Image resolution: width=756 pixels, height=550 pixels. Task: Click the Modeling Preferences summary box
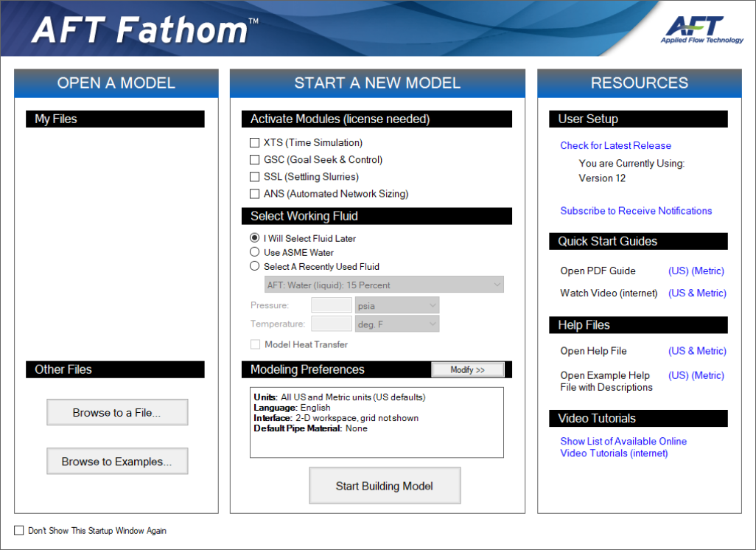[x=377, y=422]
